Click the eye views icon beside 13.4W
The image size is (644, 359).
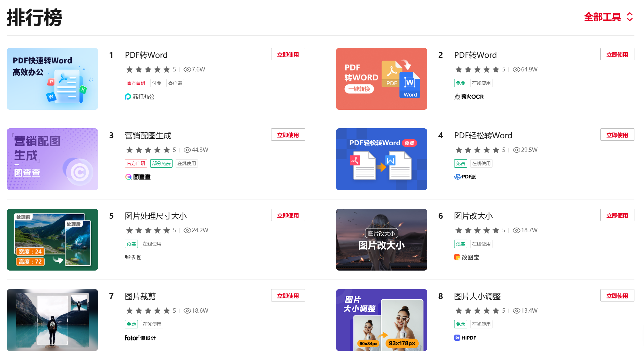516,311
